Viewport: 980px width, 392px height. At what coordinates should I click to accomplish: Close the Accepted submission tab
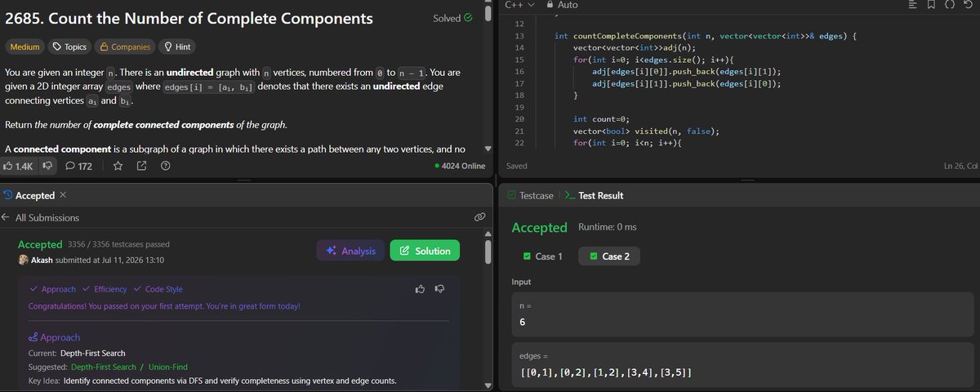pyautogui.click(x=63, y=195)
